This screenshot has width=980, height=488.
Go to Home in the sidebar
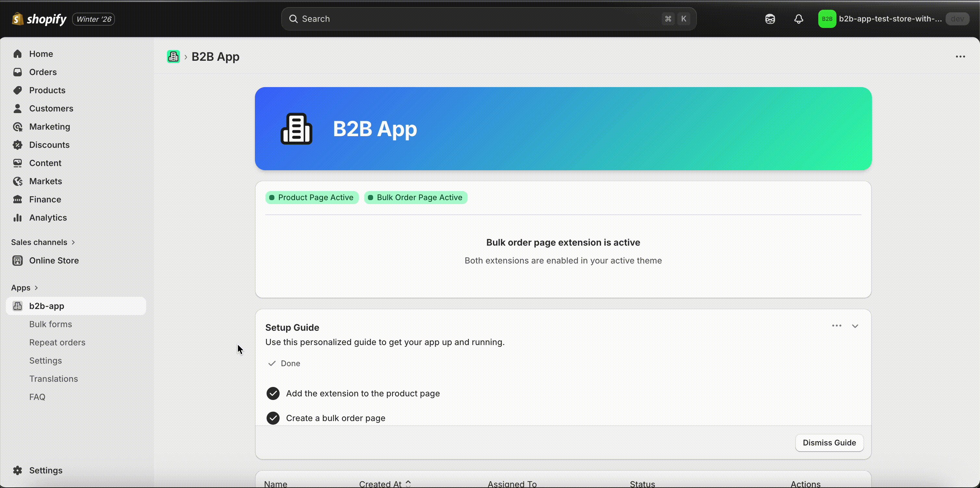tap(41, 54)
